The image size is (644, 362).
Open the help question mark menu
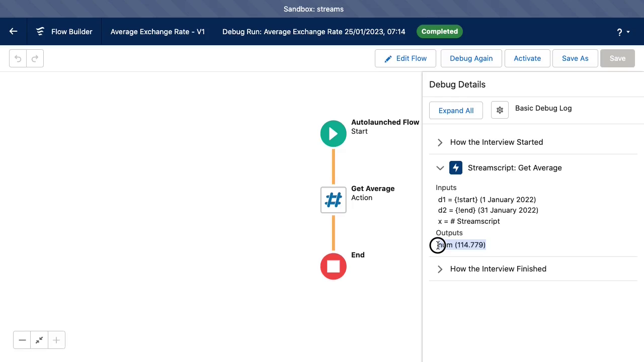tap(623, 32)
